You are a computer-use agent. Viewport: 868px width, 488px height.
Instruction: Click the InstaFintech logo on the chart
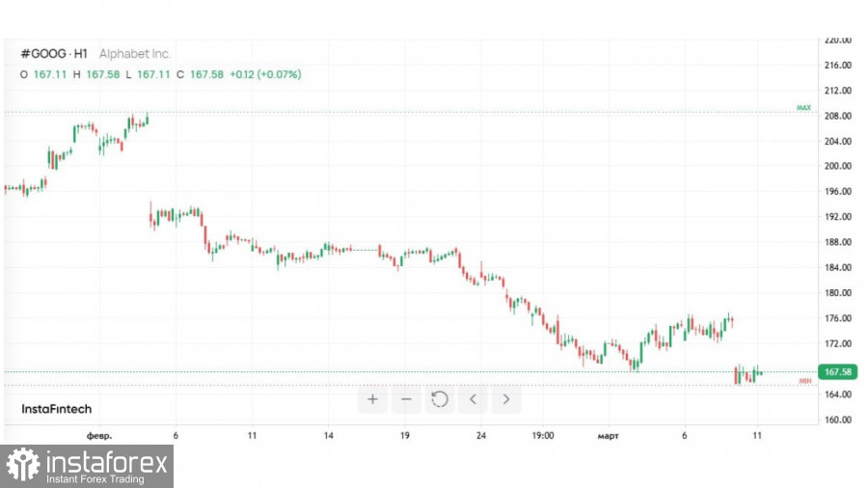click(55, 409)
